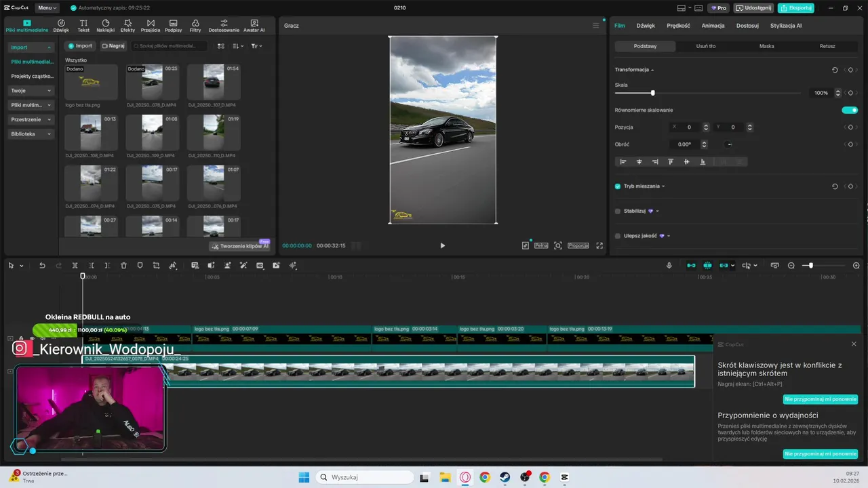Reset Transformacja settings with circular arrow
The image size is (868, 488).
tap(835, 70)
